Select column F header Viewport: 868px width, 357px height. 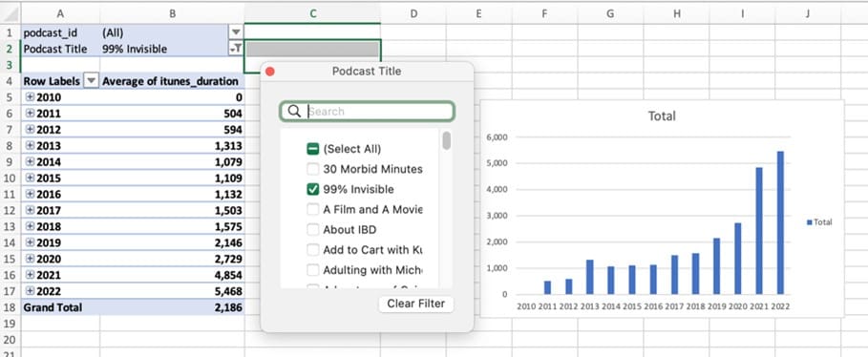[x=544, y=13]
